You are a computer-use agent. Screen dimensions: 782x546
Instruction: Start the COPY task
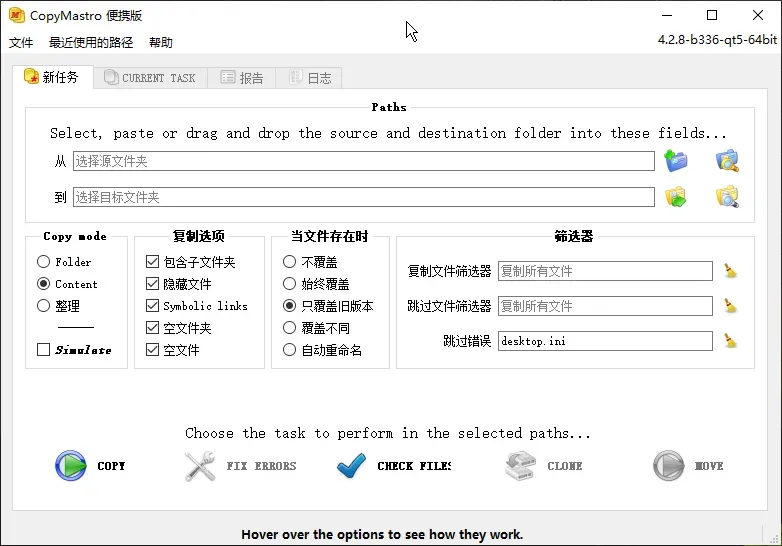click(x=91, y=466)
